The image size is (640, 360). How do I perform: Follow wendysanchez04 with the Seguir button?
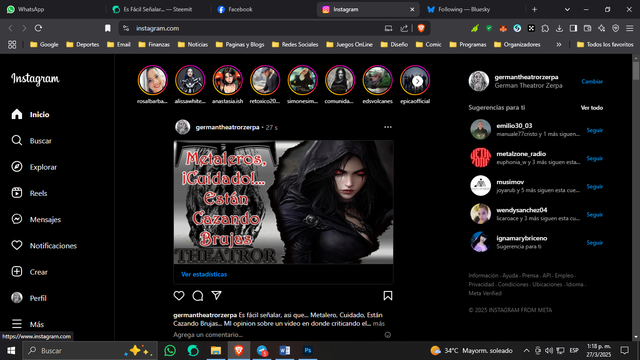(x=595, y=215)
